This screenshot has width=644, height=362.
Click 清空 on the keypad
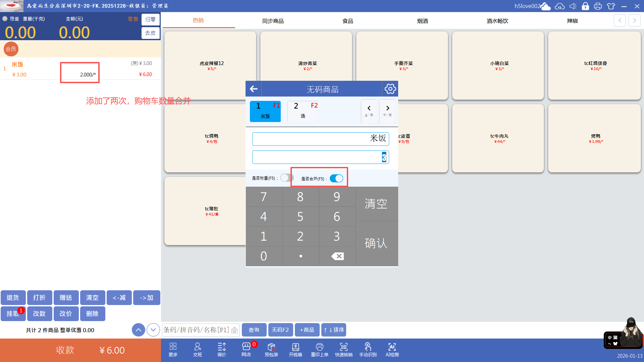(x=376, y=204)
